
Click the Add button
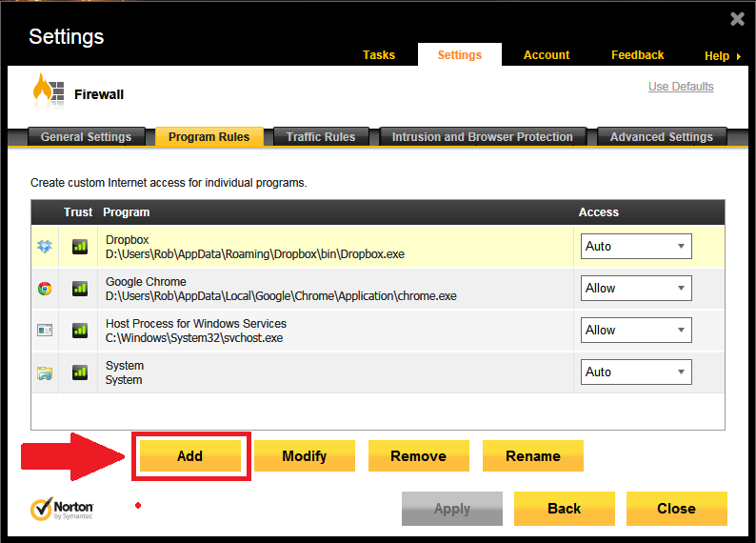(190, 455)
